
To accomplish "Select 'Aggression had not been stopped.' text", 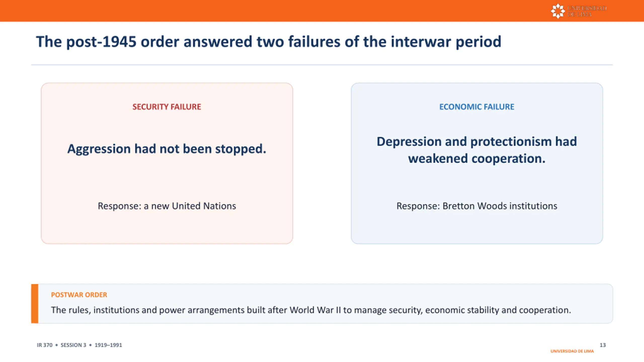I will [167, 149].
